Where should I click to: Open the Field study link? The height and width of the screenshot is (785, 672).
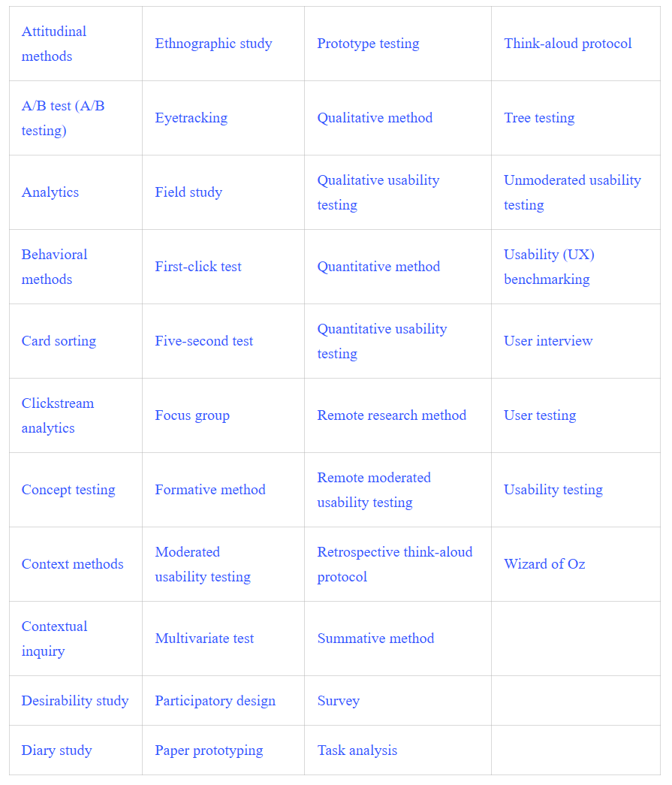[188, 192]
